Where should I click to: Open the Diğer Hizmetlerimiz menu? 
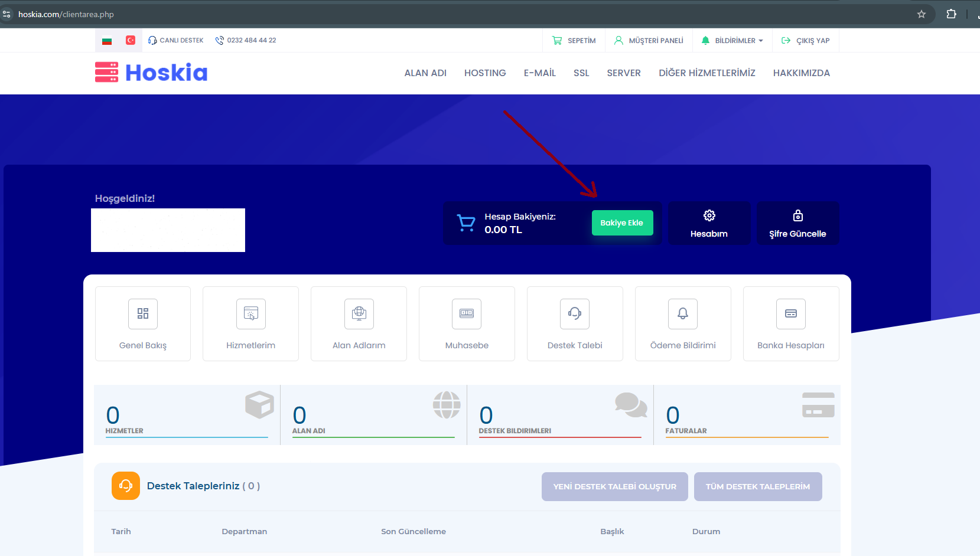click(707, 73)
